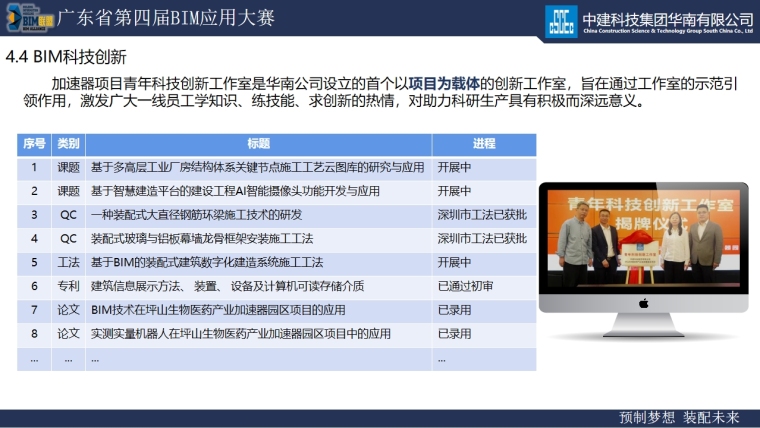Select the 类别 column header
This screenshot has height=428, width=760.
[x=68, y=144]
